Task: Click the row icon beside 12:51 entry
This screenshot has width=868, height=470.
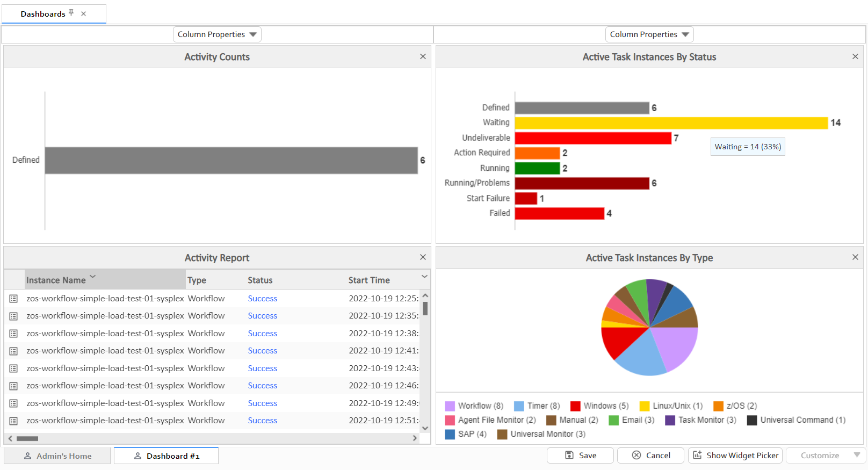Action: click(x=14, y=421)
